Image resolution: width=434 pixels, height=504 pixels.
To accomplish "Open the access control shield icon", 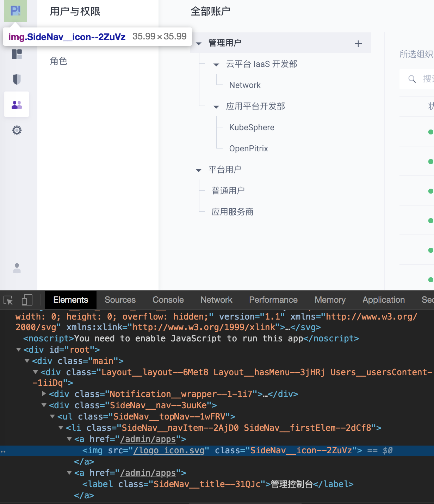I will pyautogui.click(x=16, y=80).
